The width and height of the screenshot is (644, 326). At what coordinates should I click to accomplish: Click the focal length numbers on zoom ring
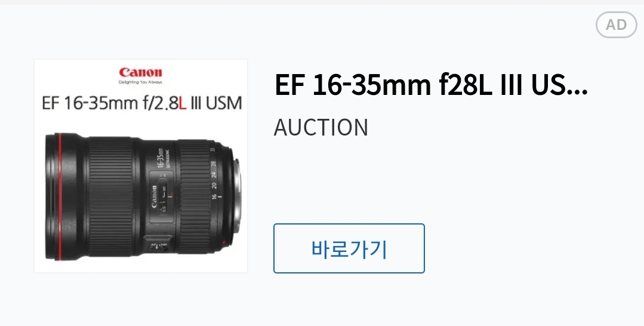[x=214, y=175]
